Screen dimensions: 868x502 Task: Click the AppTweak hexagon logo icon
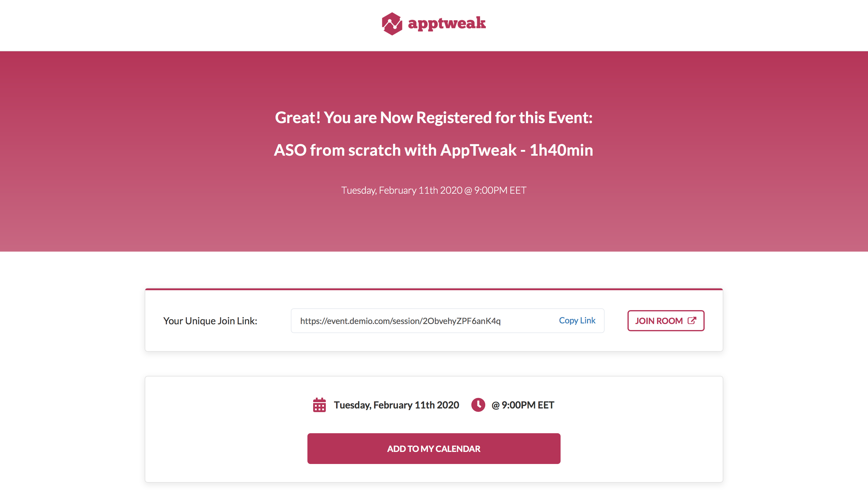(x=392, y=24)
